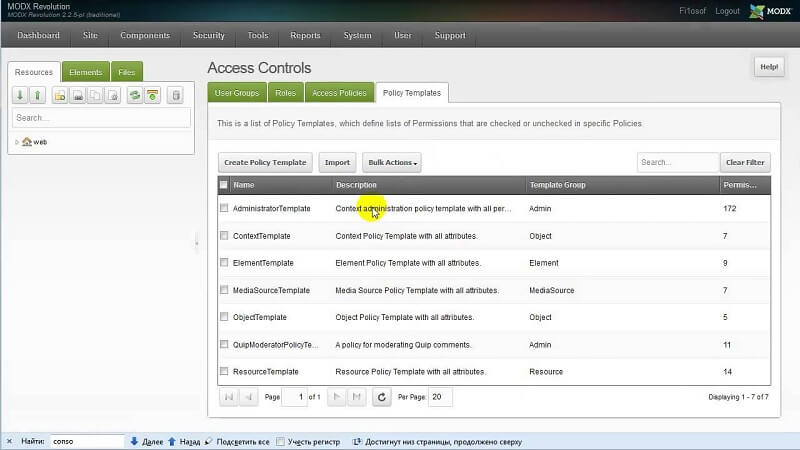Switch to the Elements tree tab
This screenshot has height=450, width=800.
click(x=86, y=72)
